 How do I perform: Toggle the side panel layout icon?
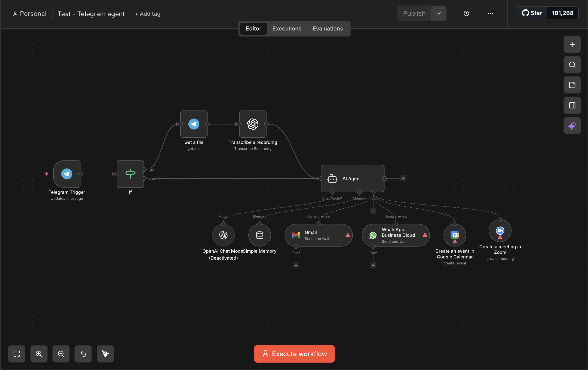click(572, 106)
